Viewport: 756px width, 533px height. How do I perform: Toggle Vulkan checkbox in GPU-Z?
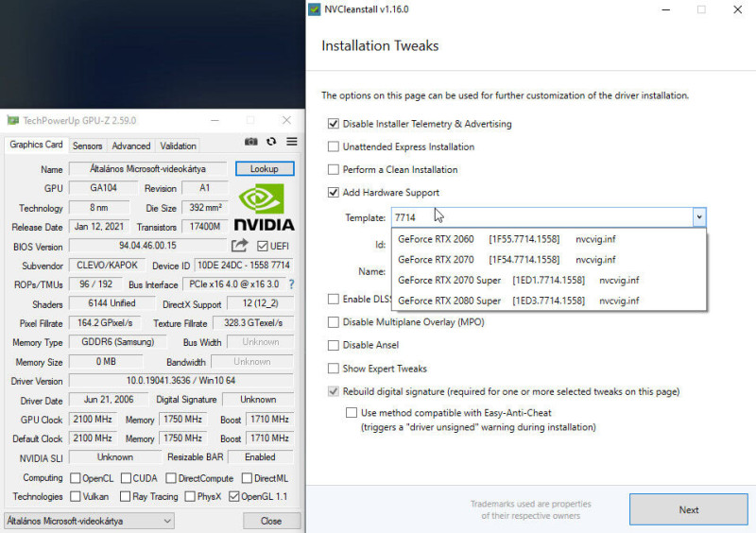click(76, 496)
